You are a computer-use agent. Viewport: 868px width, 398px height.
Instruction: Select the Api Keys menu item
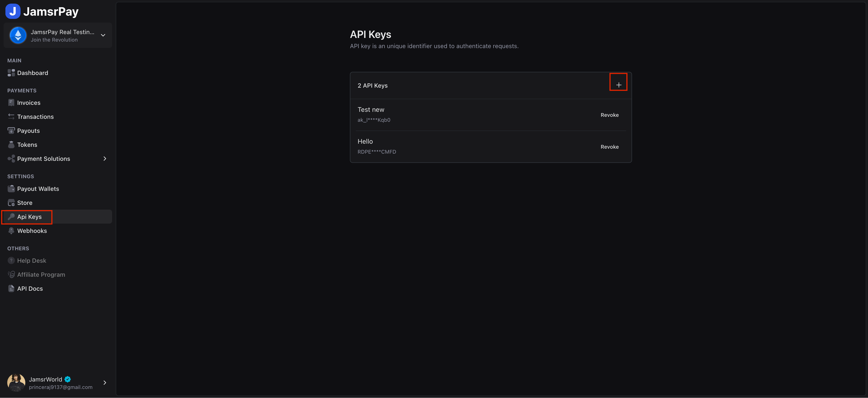pos(58,217)
